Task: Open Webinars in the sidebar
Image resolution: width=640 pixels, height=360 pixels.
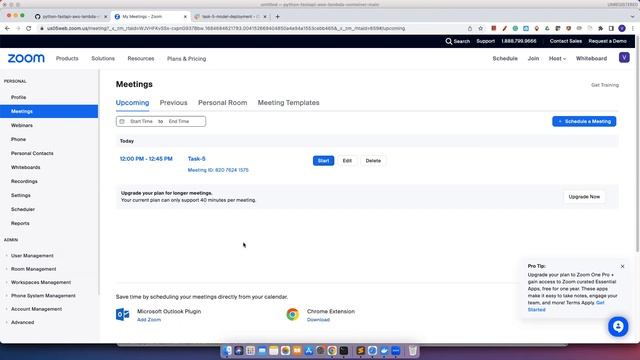Action: tap(22, 125)
